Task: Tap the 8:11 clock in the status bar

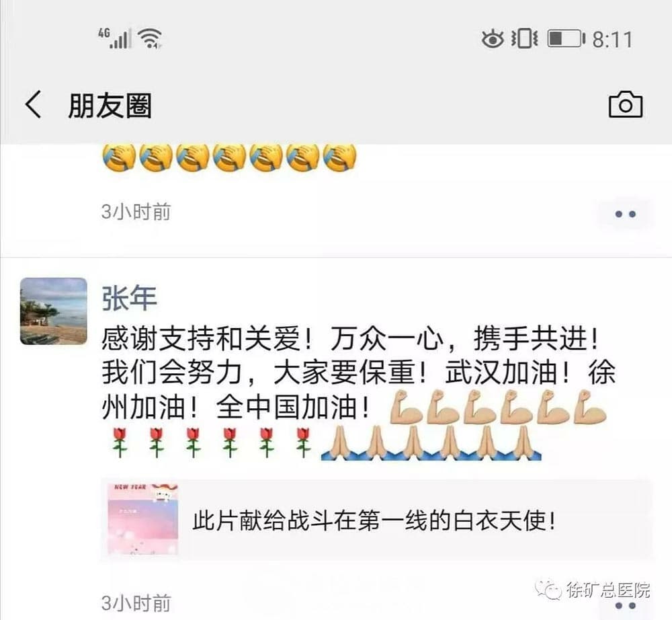Action: click(x=612, y=40)
